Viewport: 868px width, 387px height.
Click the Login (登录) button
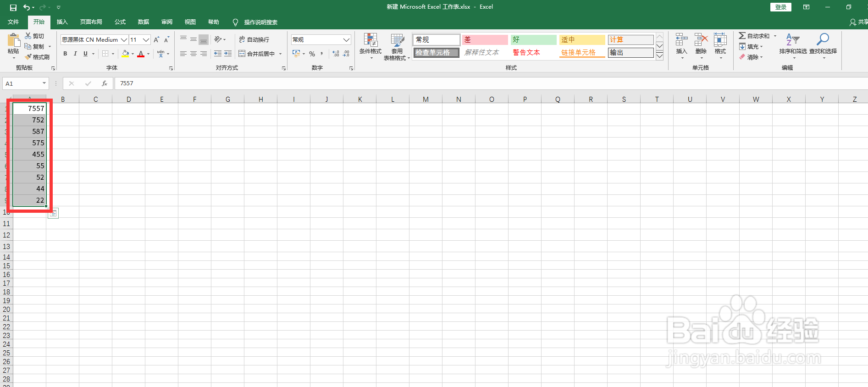click(x=781, y=7)
